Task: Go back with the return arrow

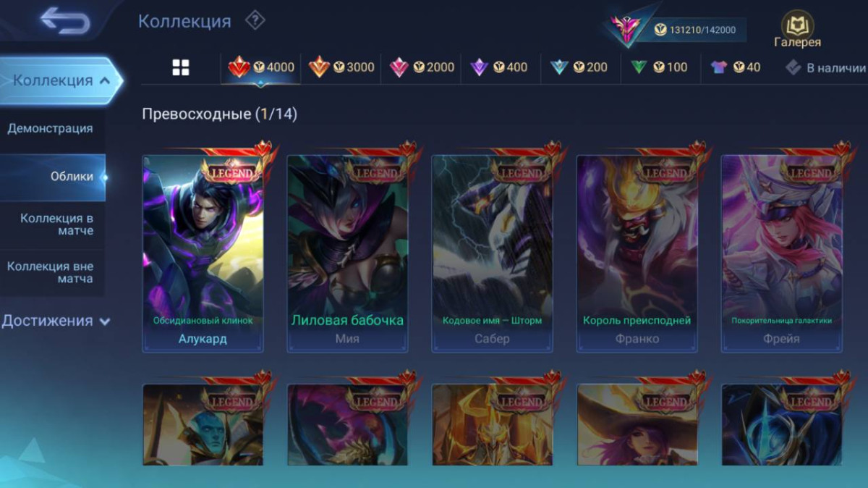Action: point(64,20)
